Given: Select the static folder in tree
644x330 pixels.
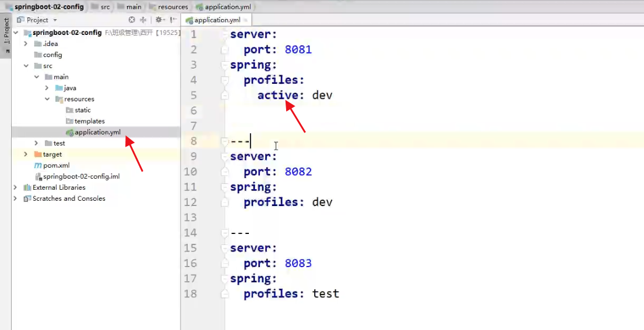Looking at the screenshot, I should coord(83,110).
